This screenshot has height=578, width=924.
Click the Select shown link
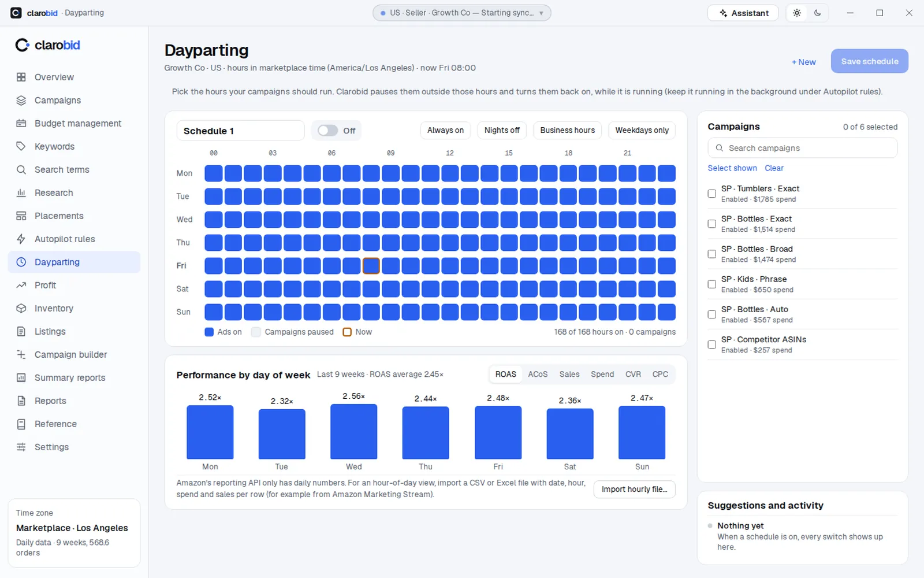point(732,168)
